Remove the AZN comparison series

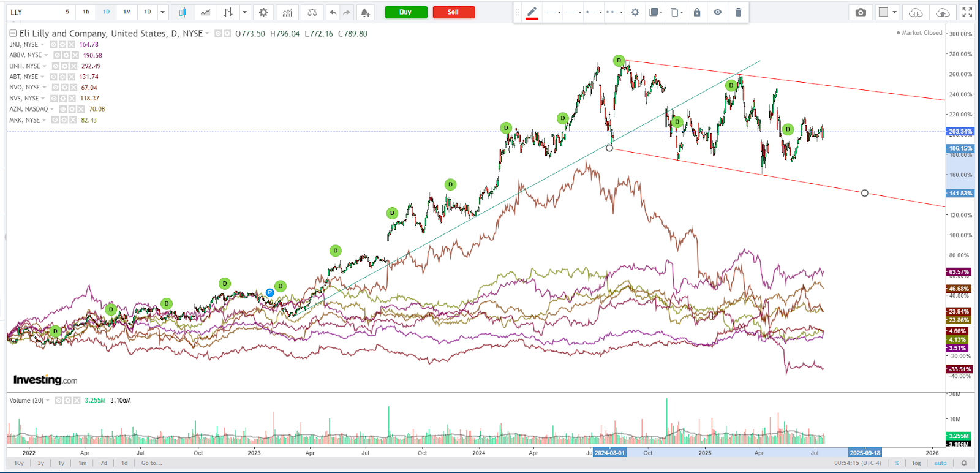(80, 109)
